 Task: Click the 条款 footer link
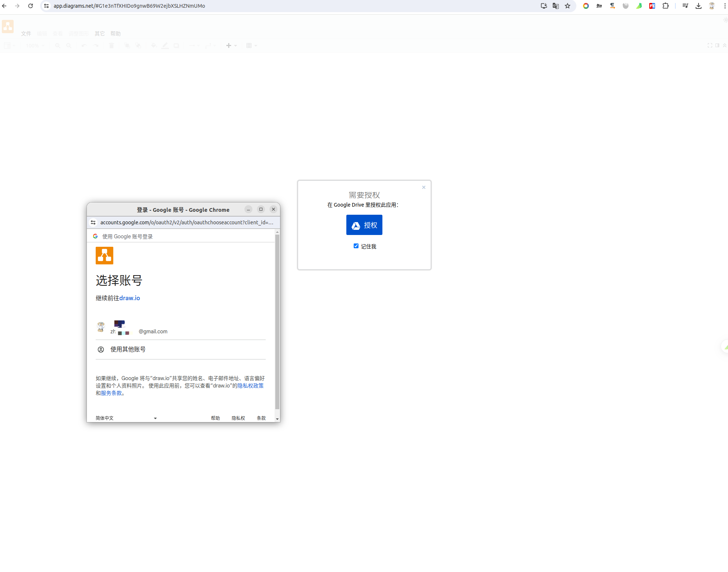261,418
